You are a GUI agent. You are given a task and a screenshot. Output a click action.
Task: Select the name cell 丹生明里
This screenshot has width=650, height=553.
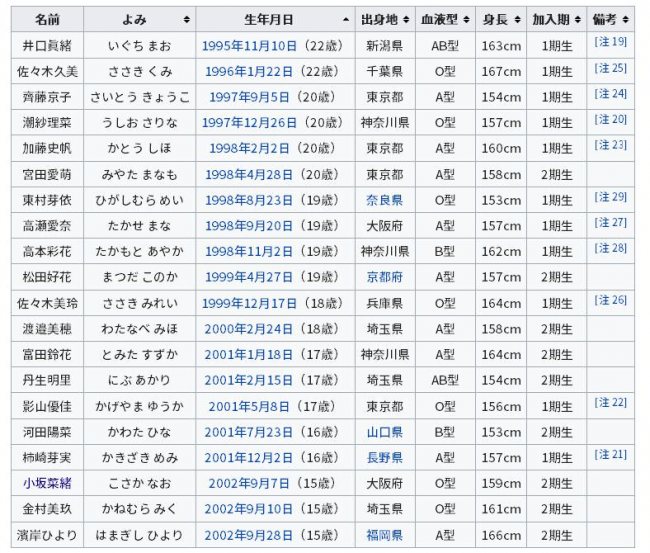(47, 380)
